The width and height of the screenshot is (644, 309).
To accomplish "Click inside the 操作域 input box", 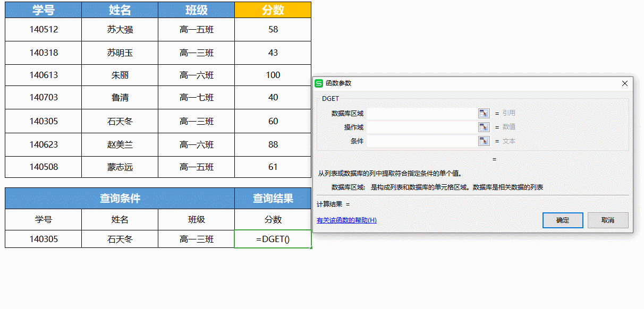I will coord(422,127).
